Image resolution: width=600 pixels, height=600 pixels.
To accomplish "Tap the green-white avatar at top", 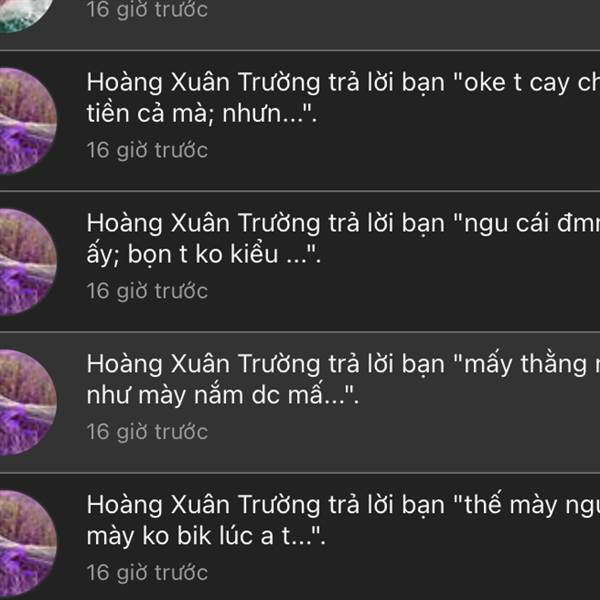I will [x=25, y=15].
